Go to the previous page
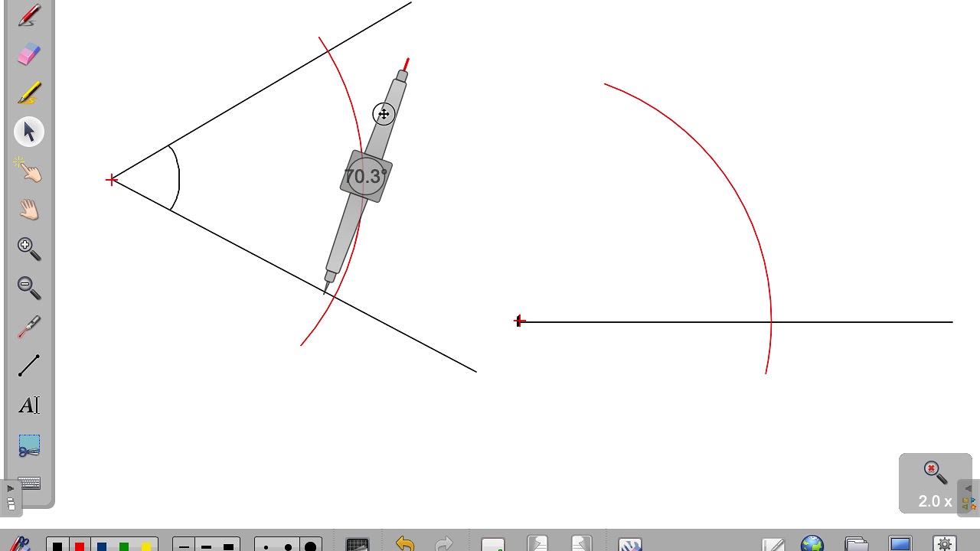Viewport: 980px width, 551px height. (537, 544)
